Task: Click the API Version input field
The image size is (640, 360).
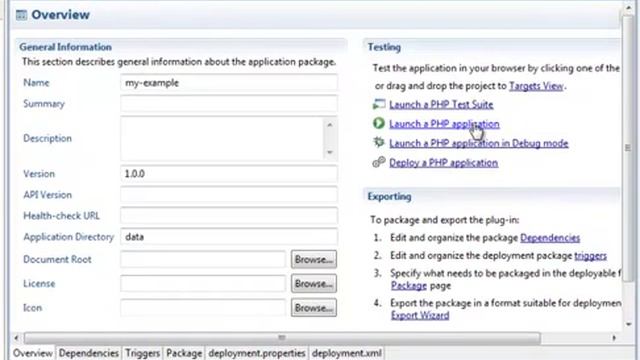Action: [229, 195]
